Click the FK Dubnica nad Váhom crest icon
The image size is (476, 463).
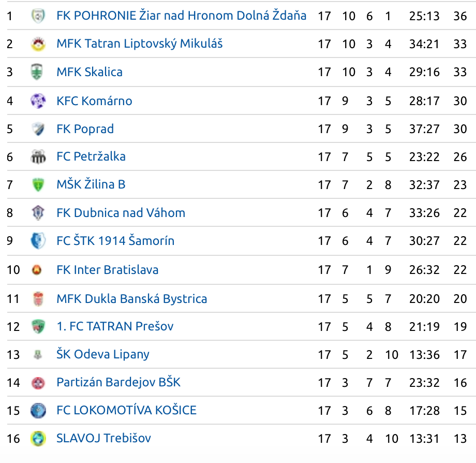click(x=38, y=213)
